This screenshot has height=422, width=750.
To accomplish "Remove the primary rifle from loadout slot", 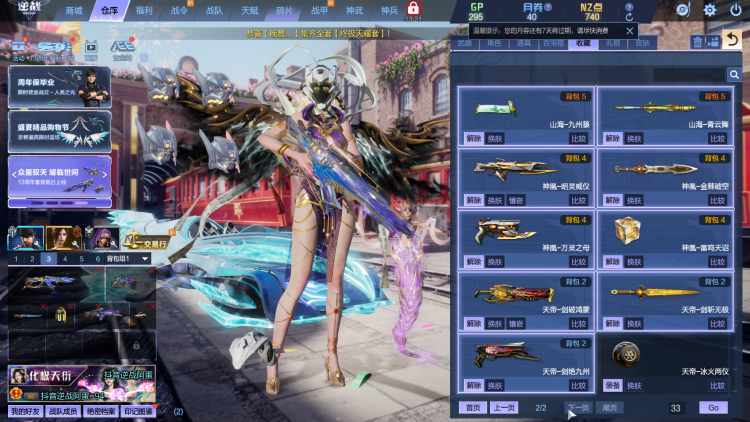I will click(x=101, y=271).
